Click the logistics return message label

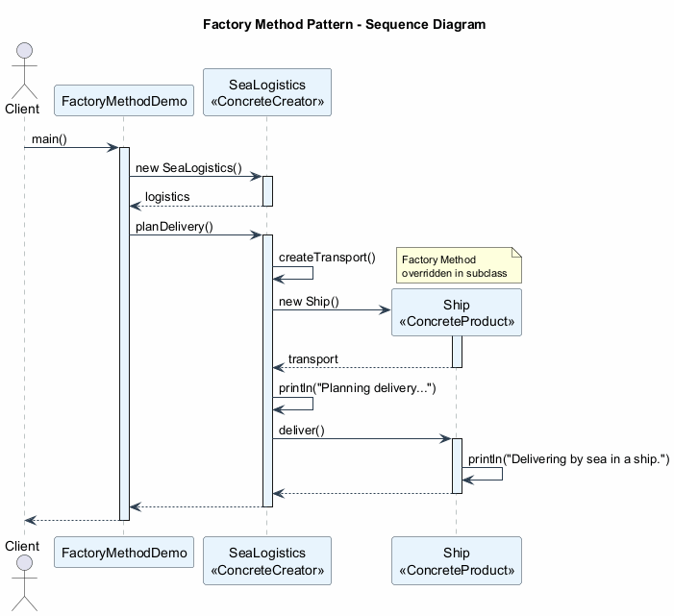[166, 197]
